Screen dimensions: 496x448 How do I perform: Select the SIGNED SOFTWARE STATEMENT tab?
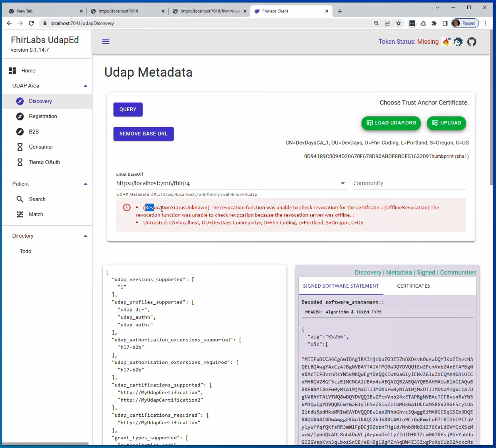click(x=341, y=286)
